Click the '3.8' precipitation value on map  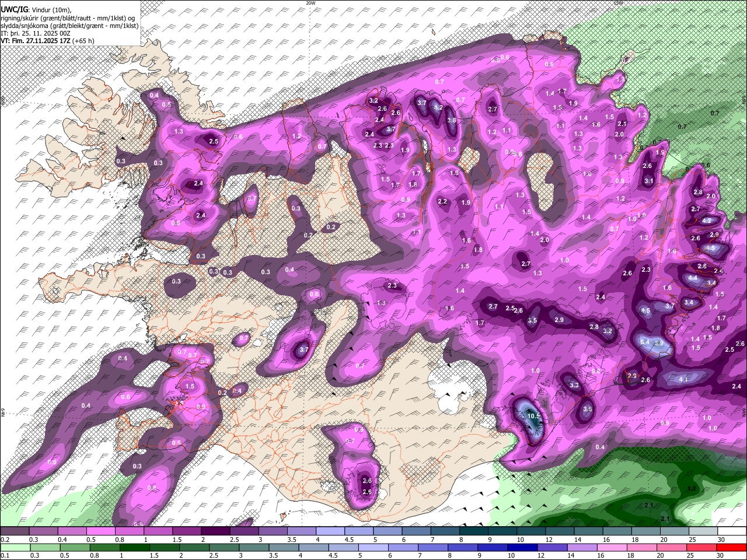coord(452,120)
